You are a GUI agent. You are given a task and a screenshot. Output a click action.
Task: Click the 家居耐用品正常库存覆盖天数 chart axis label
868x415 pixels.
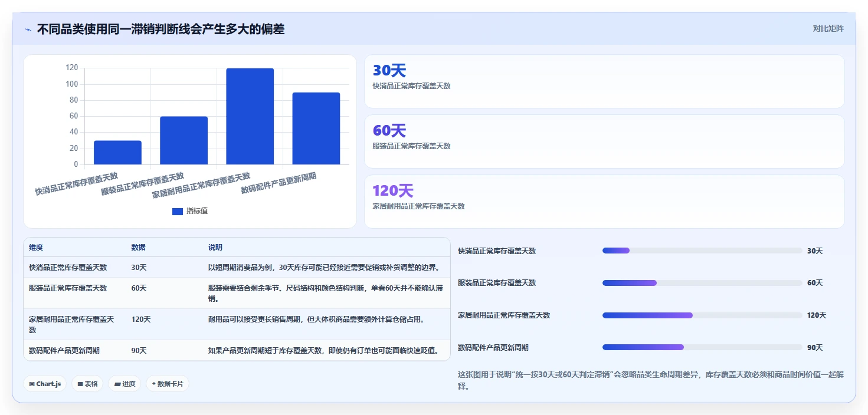pos(201,185)
